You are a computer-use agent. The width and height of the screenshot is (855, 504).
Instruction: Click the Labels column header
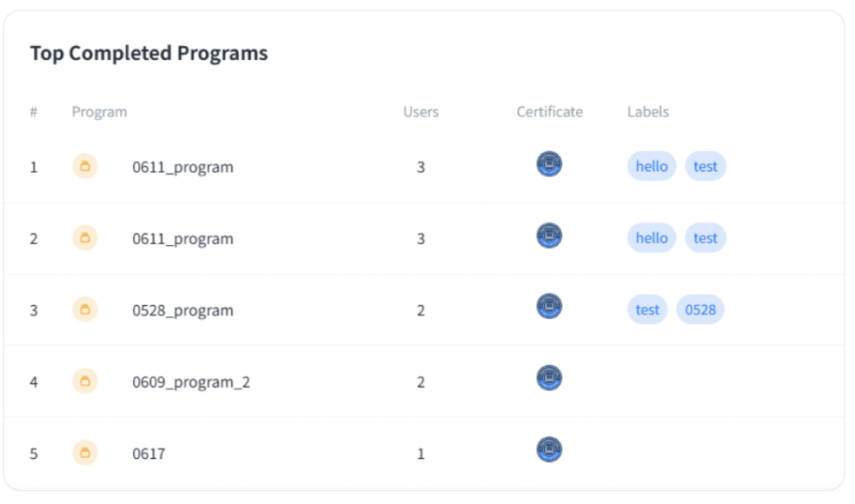648,112
